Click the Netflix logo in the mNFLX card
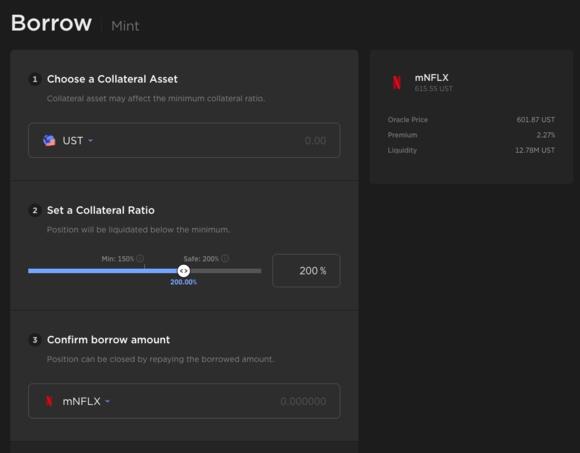Image resolution: width=580 pixels, height=453 pixels. 397,82
